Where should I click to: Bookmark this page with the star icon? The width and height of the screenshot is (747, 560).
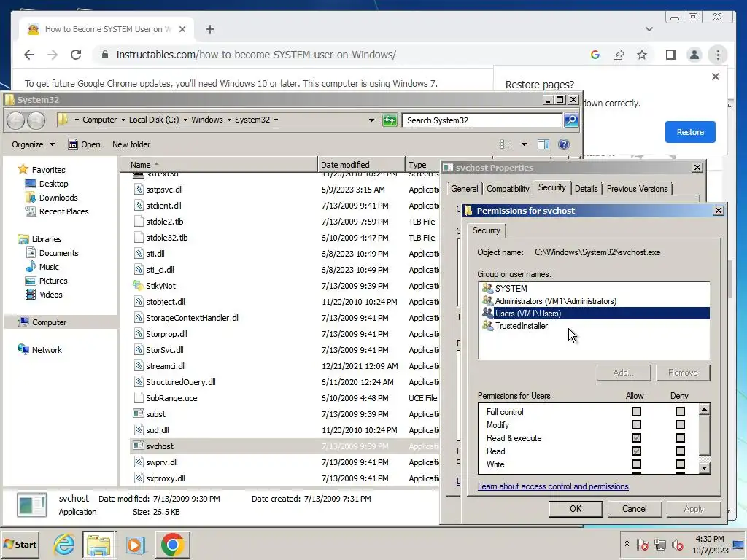[x=642, y=55]
